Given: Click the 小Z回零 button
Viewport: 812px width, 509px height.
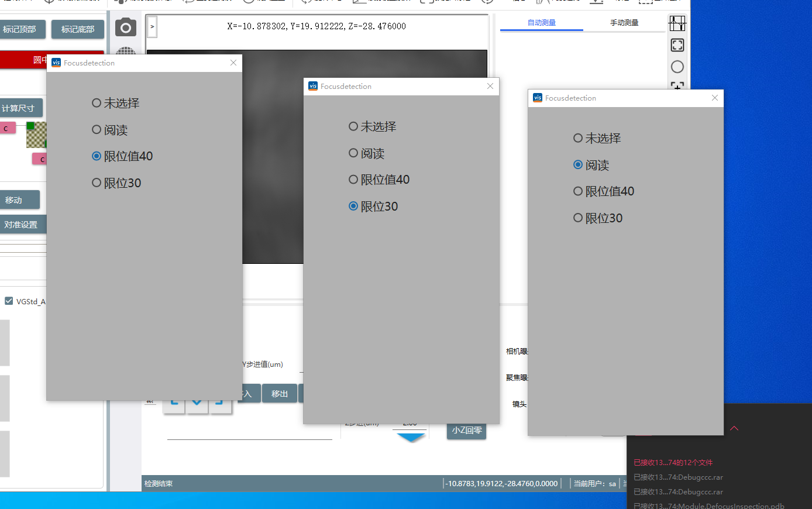Looking at the screenshot, I should [466, 431].
